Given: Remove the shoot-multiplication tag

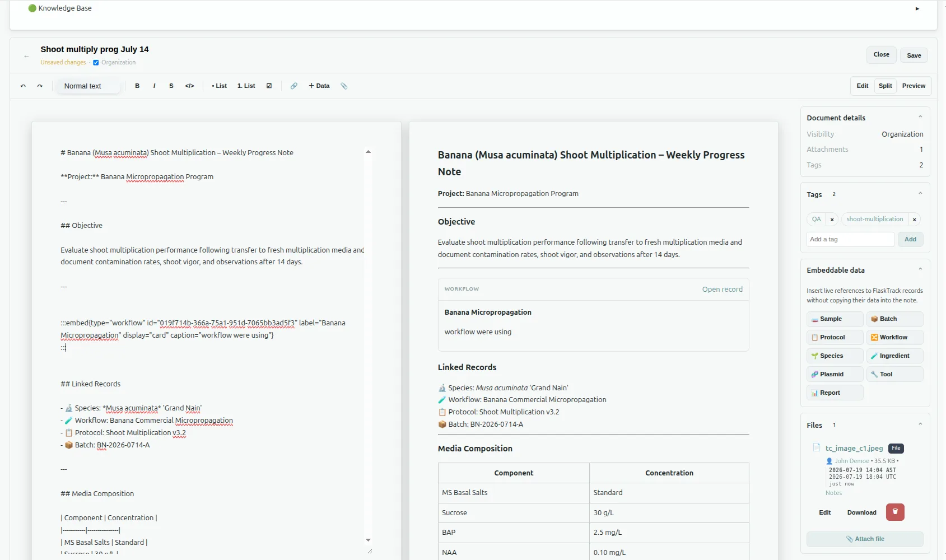Looking at the screenshot, I should point(915,220).
